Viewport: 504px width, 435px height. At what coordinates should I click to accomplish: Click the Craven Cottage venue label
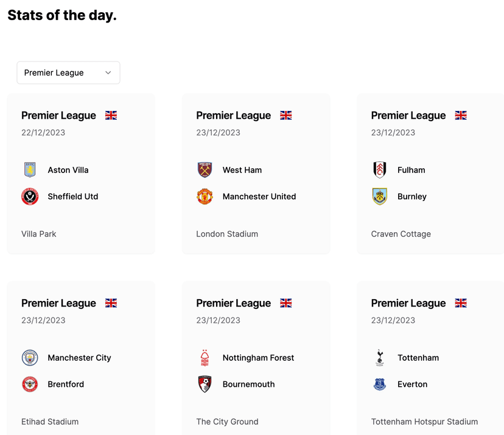point(401,234)
